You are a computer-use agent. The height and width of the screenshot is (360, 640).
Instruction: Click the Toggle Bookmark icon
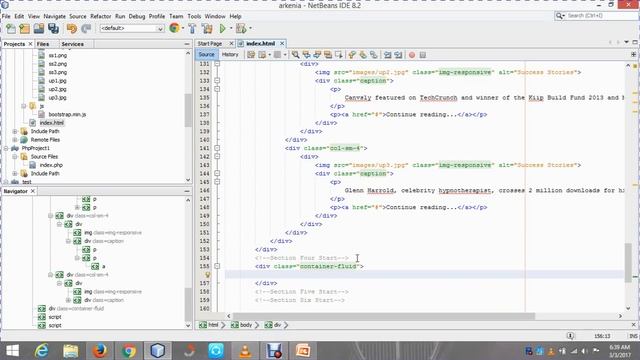373,55
